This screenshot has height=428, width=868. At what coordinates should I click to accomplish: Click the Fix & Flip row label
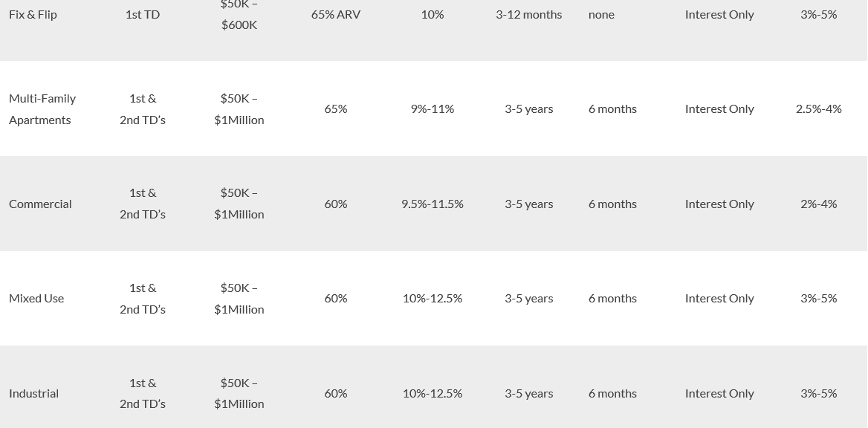pyautogui.click(x=33, y=14)
